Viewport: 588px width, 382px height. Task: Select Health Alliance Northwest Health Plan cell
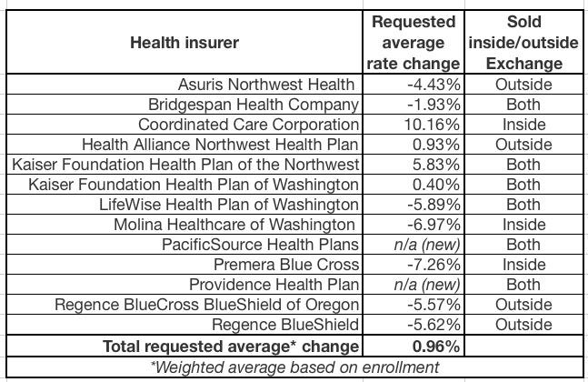(x=220, y=145)
